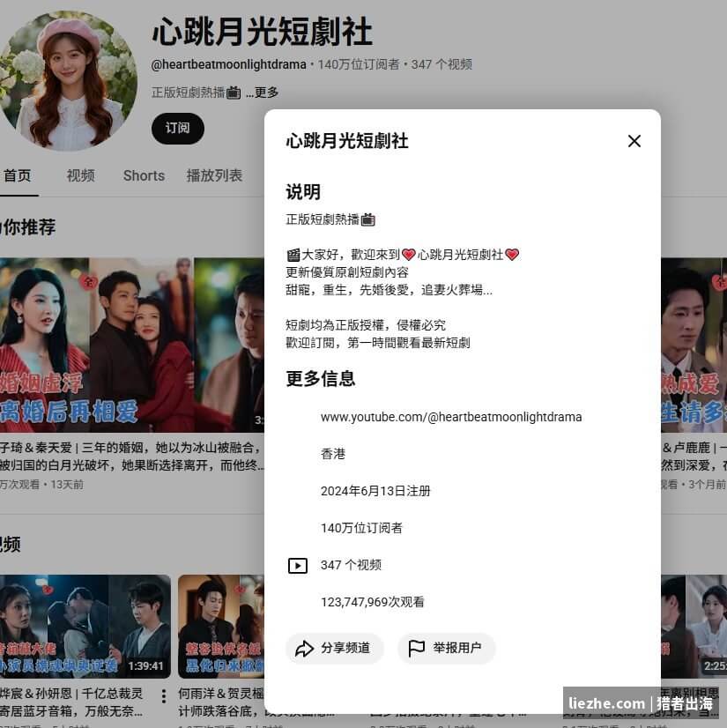Image resolution: width=727 pixels, height=728 pixels.
Task: Open more options for 千亿总裁灵 video
Action: [x=163, y=696]
